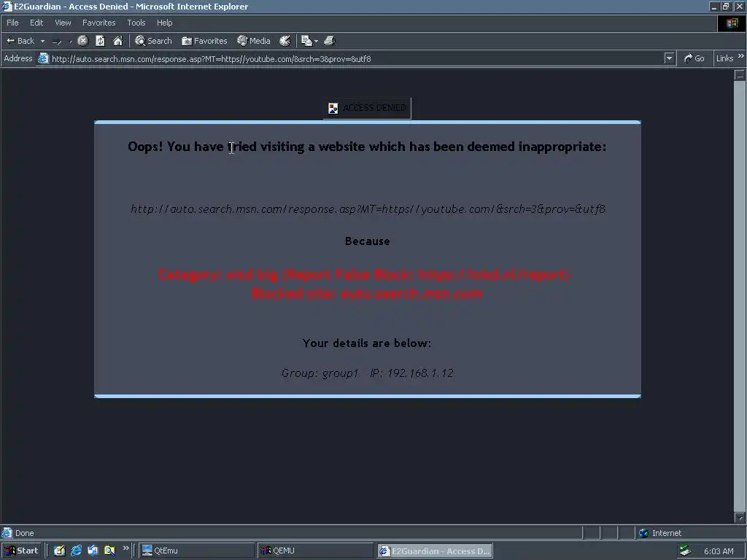Print the current page
The image size is (747, 560).
click(x=330, y=41)
